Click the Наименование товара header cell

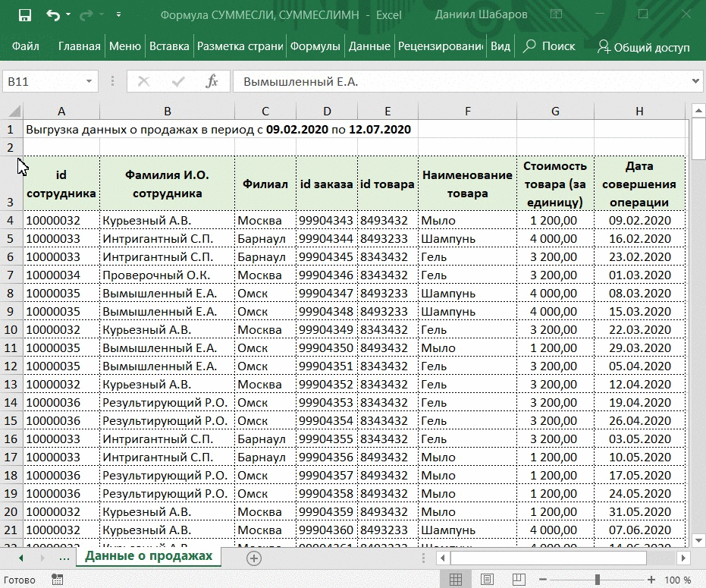(467, 184)
